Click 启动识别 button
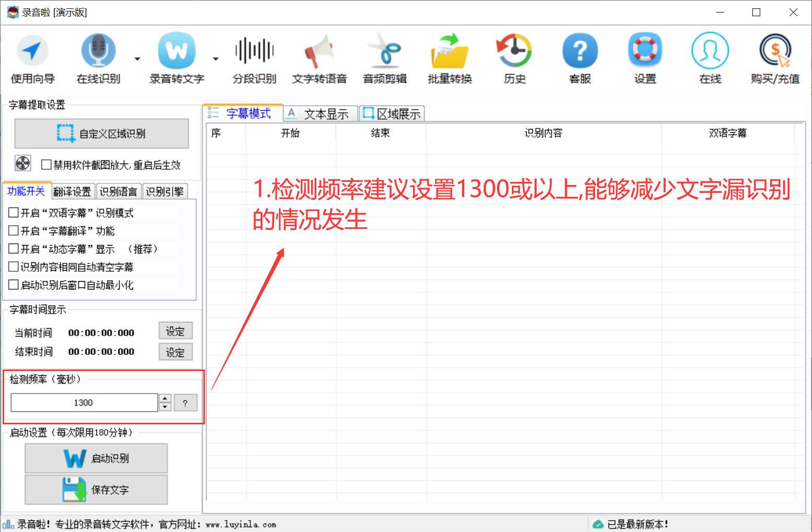The height and width of the screenshot is (532, 812). 96,458
